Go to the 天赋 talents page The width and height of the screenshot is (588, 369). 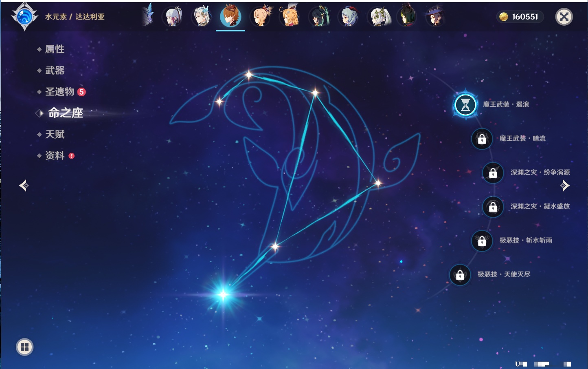pyautogui.click(x=55, y=134)
